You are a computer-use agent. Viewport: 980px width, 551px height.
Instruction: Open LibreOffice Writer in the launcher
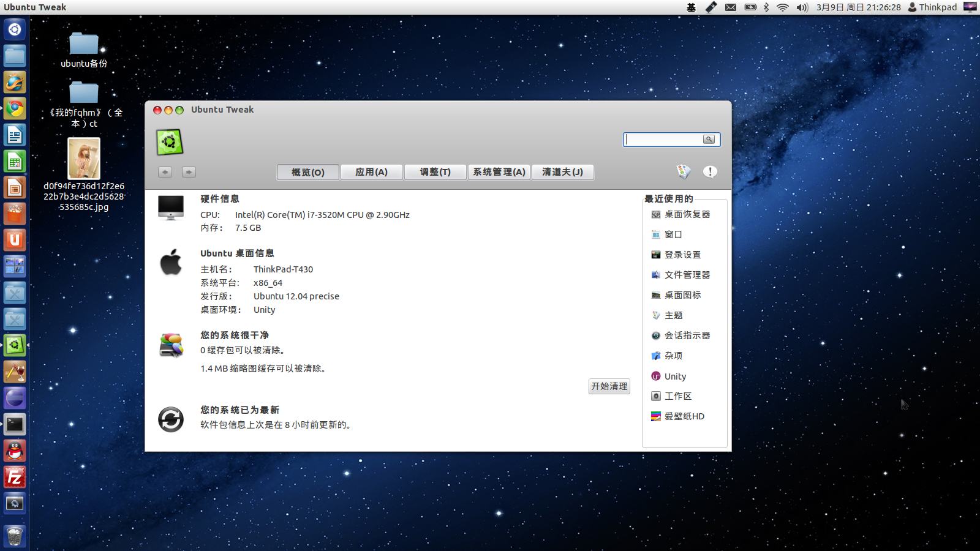pos(15,135)
